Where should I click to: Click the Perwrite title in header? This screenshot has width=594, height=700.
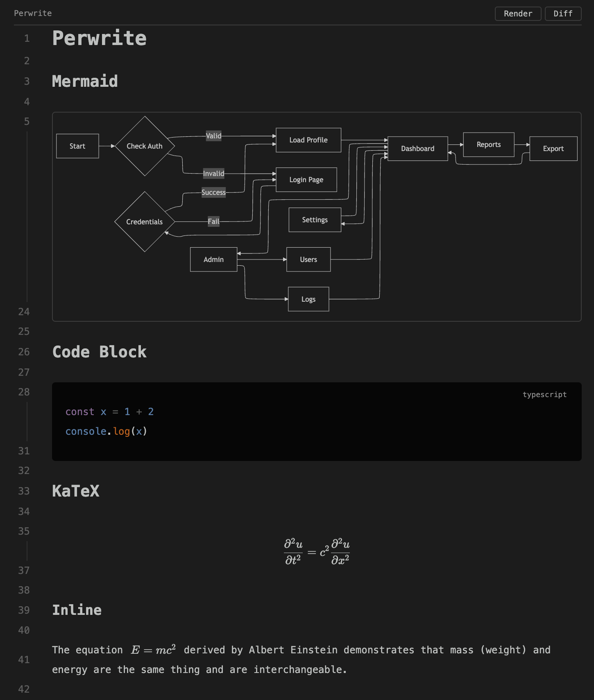[33, 13]
